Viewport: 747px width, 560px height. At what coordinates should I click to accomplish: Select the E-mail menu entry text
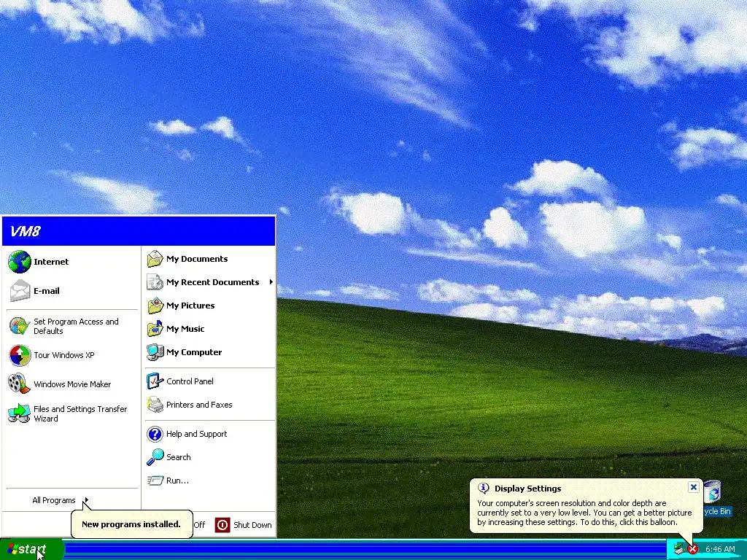[46, 290]
